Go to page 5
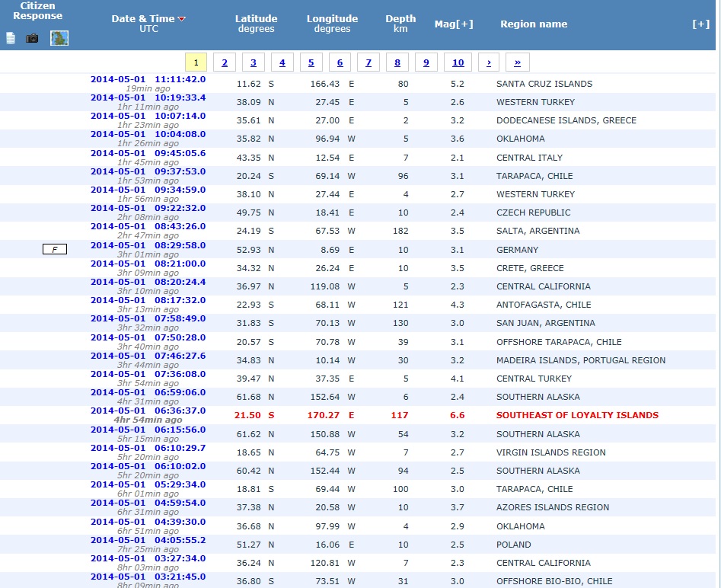The height and width of the screenshot is (588, 721). pos(311,62)
